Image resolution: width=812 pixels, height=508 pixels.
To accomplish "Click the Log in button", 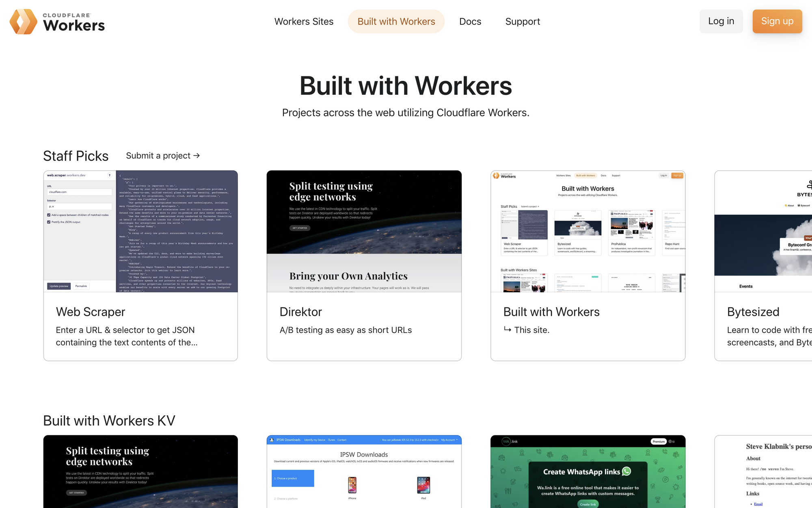I will click(x=721, y=21).
